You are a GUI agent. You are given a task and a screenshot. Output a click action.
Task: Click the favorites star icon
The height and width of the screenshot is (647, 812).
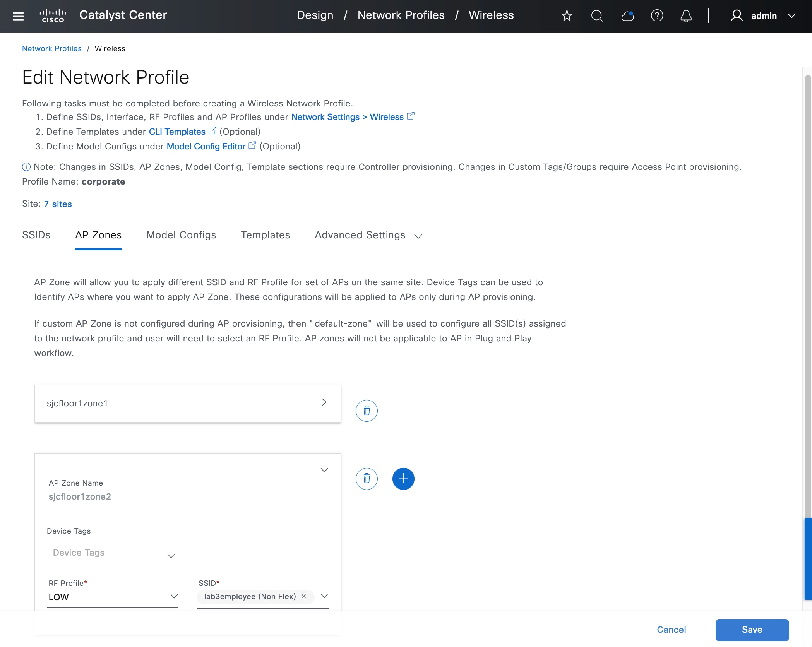567,16
